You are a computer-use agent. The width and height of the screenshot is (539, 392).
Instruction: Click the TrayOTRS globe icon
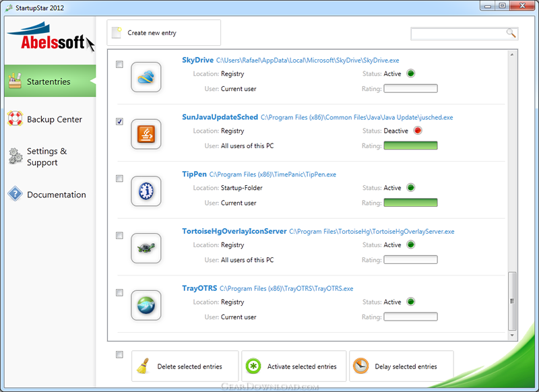click(x=146, y=305)
